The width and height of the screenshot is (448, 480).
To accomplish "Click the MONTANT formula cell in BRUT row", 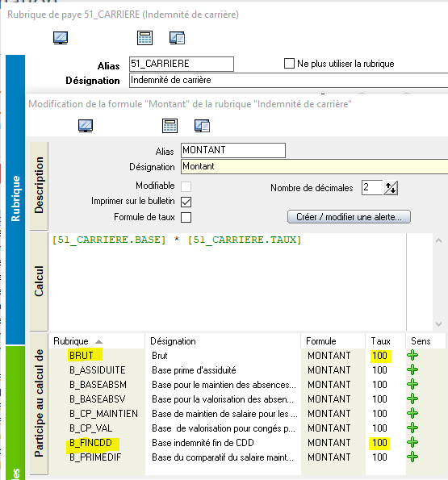I will [329, 356].
